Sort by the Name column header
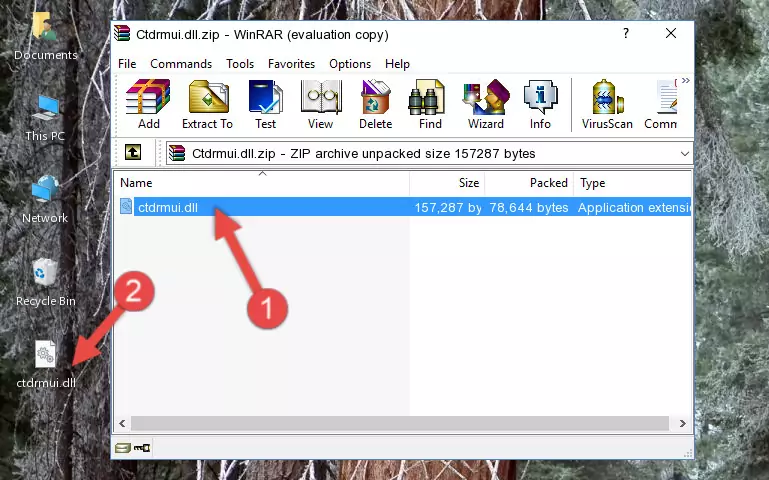Screen dimensions: 769x480 [262, 183]
